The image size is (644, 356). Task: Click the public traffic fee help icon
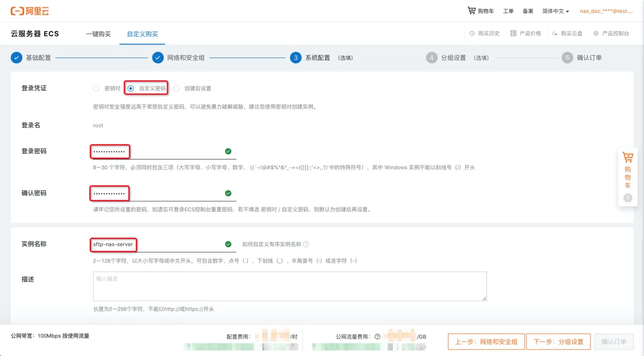(x=377, y=337)
